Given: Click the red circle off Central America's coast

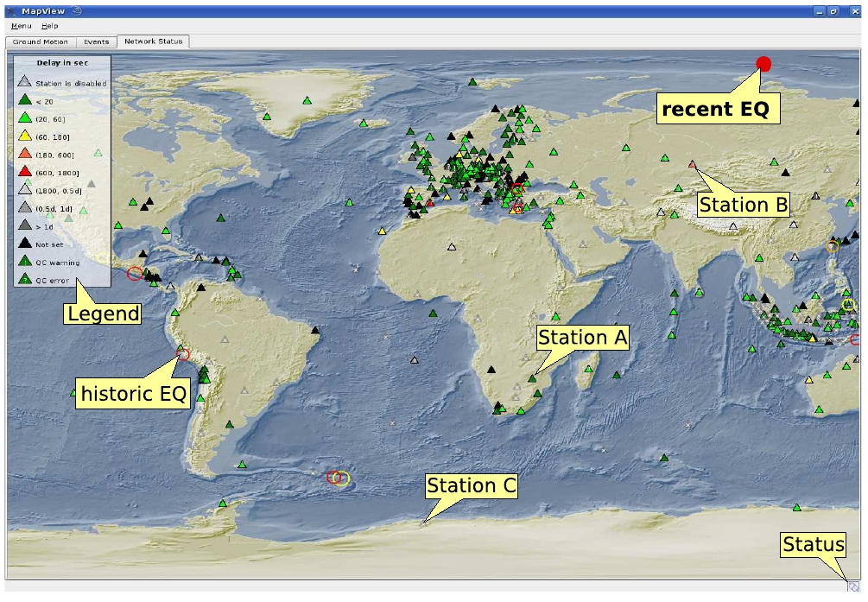Looking at the screenshot, I should click(x=134, y=273).
